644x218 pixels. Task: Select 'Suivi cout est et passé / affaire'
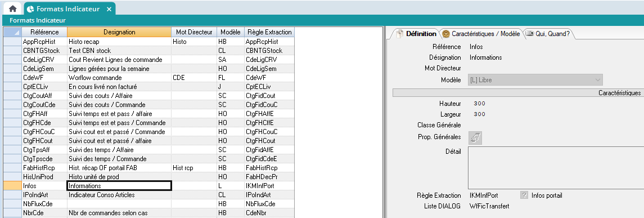pos(119,141)
